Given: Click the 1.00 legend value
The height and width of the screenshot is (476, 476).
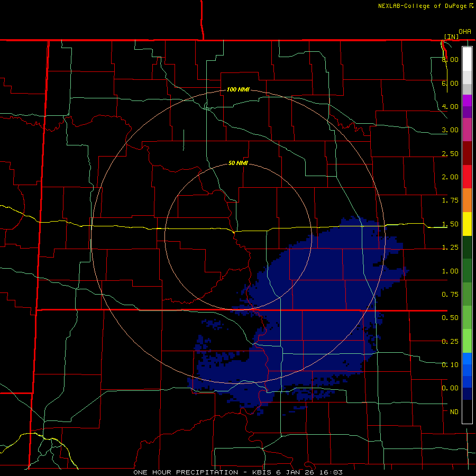Looking at the screenshot, I should [x=450, y=271].
